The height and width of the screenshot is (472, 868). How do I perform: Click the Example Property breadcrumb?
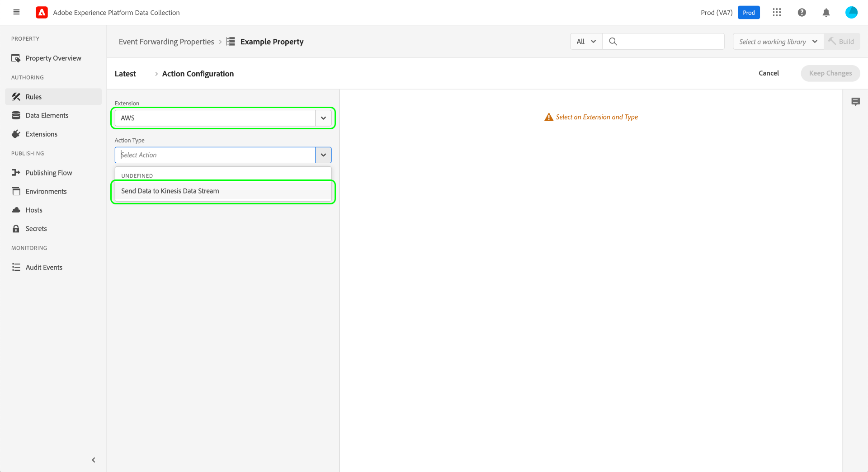tap(272, 42)
